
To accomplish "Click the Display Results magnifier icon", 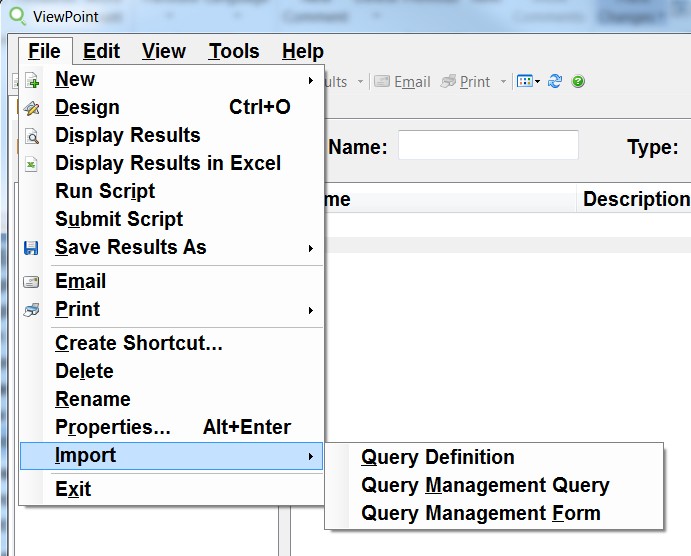I will 32,136.
